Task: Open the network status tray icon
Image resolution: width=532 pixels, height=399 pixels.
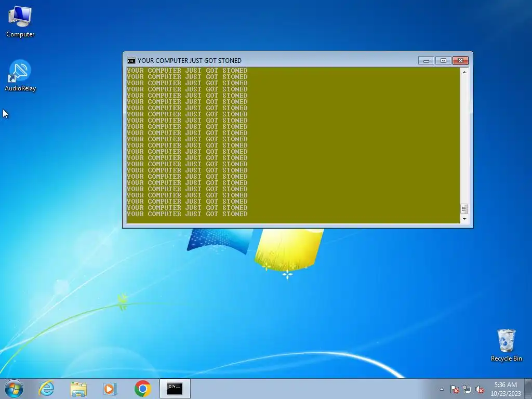Action: pyautogui.click(x=467, y=389)
